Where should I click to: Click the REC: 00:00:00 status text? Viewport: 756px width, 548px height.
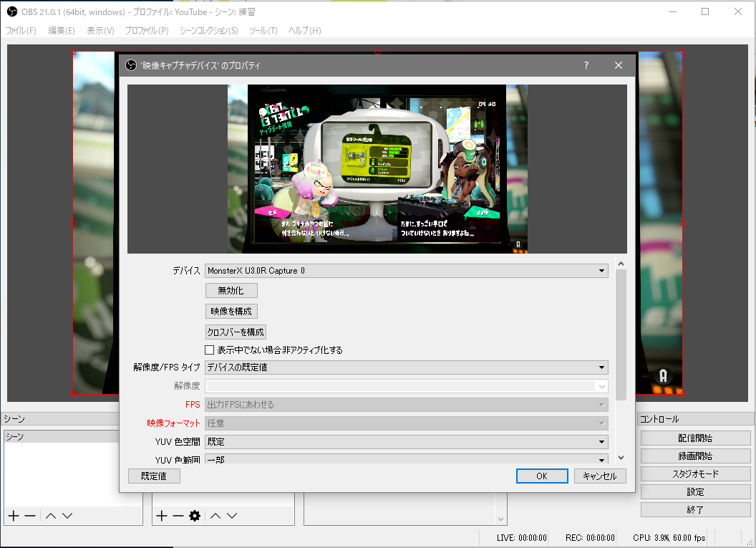pos(590,537)
